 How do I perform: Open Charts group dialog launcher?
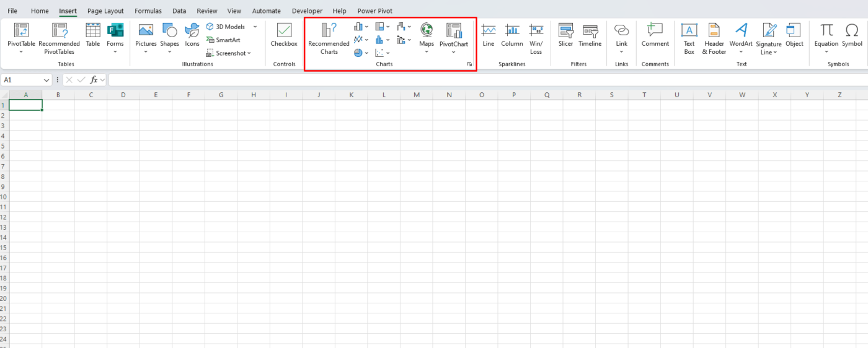click(469, 64)
